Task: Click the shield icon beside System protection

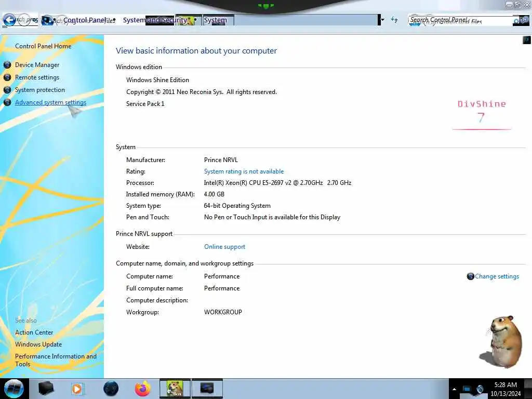Action: (7, 90)
